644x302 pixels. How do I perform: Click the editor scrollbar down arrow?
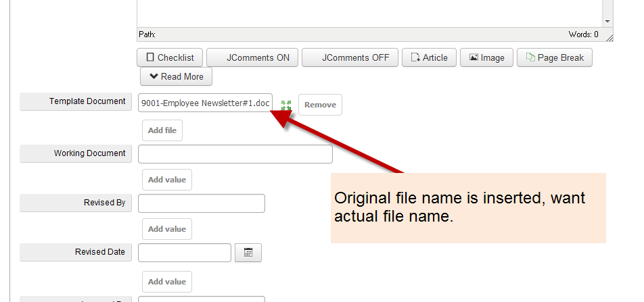[607, 22]
